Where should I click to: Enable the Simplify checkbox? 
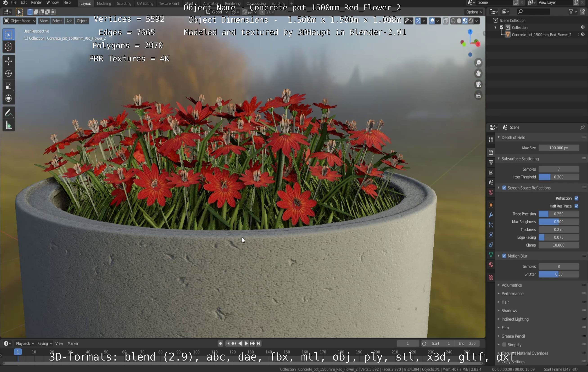tap(504, 345)
